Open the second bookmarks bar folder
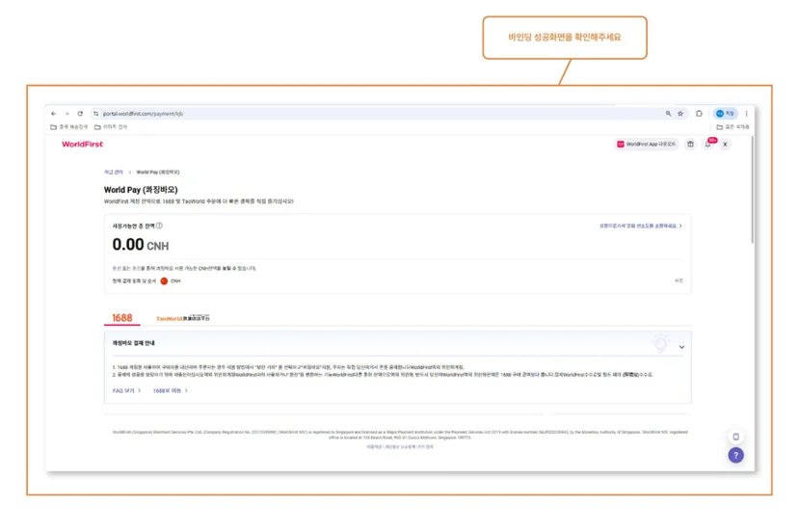This screenshot has height=532, width=798. point(111,127)
